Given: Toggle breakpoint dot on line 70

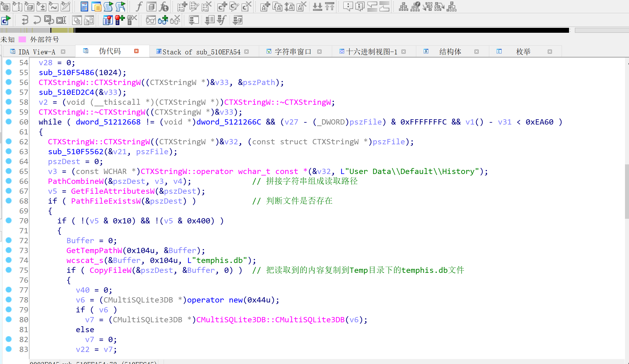Looking at the screenshot, I should pos(9,221).
